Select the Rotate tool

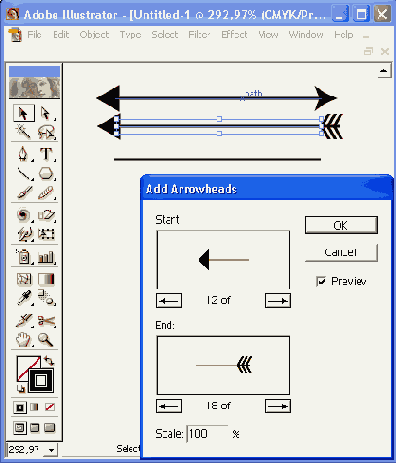pyautogui.click(x=24, y=215)
